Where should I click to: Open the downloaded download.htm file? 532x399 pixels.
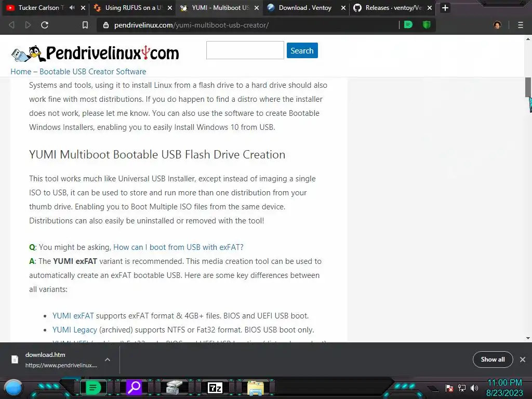coord(54,360)
